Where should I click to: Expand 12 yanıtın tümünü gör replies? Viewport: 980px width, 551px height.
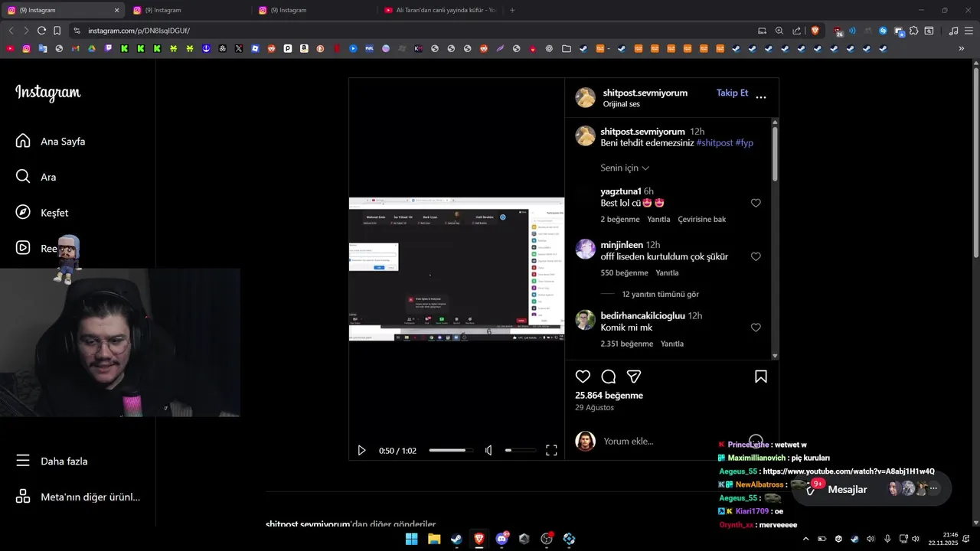pyautogui.click(x=660, y=294)
